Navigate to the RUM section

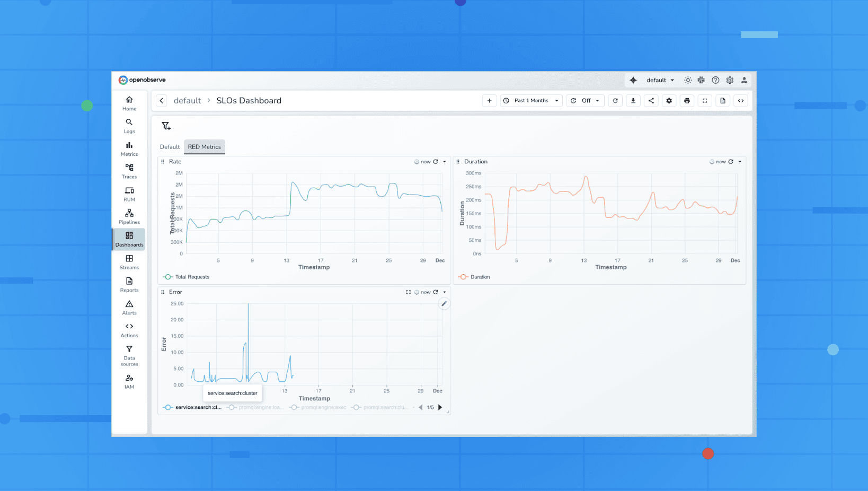coord(129,195)
